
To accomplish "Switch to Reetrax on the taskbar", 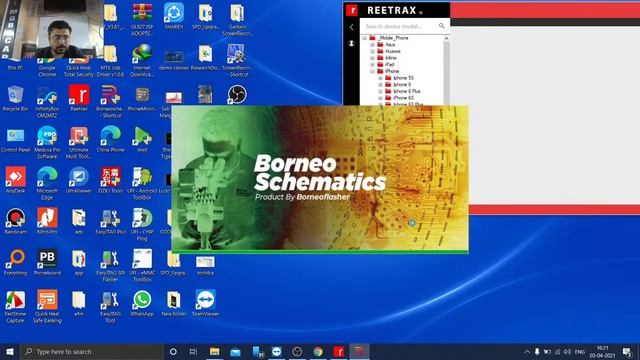I will coord(338,351).
